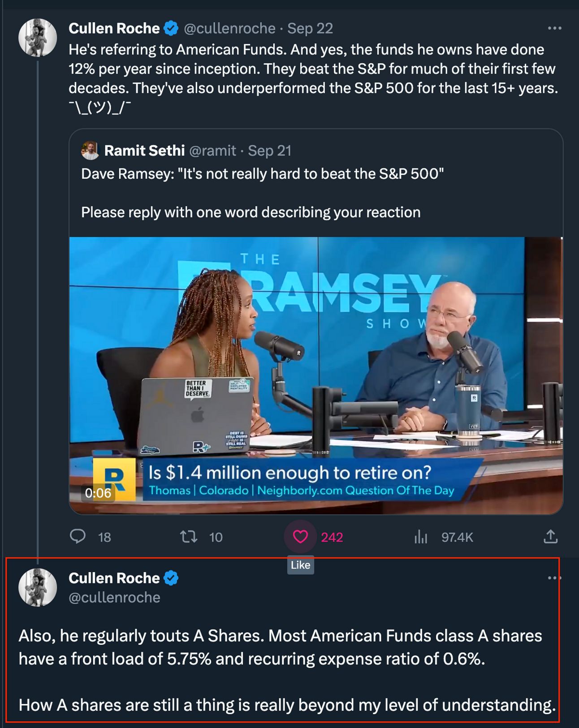Click the 0:06 video duration badge
The width and height of the screenshot is (579, 728).
point(98,493)
